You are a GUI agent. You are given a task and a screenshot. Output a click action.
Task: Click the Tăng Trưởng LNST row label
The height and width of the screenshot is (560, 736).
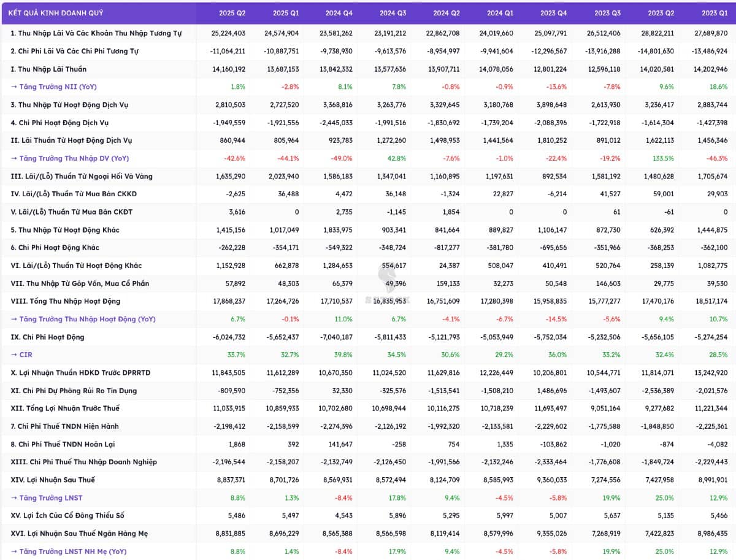tap(53, 497)
